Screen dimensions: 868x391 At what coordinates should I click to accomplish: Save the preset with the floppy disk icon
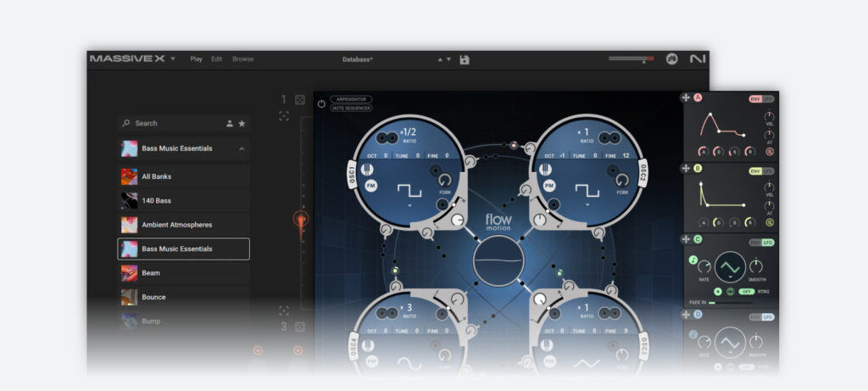(x=465, y=59)
